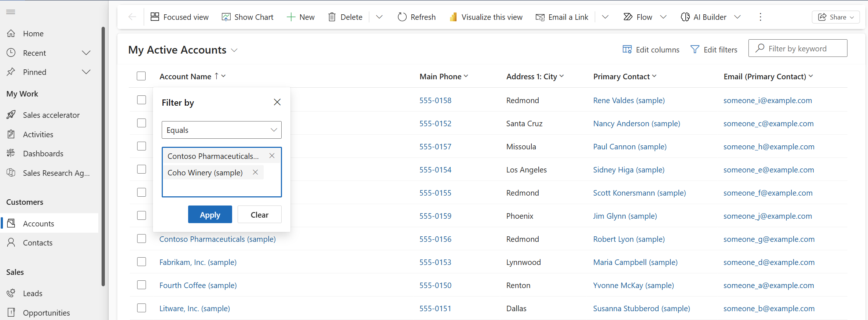Expand the Pinned section chevron
This screenshot has height=320, width=868.
click(86, 72)
